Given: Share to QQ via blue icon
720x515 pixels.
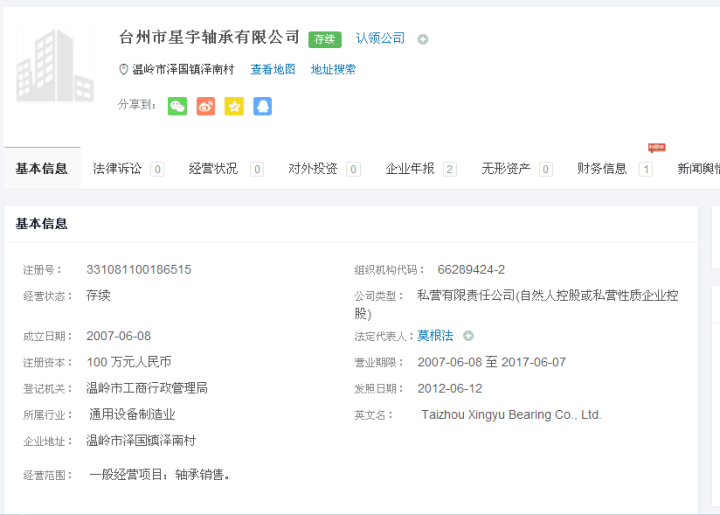Looking at the screenshot, I should click(262, 106).
